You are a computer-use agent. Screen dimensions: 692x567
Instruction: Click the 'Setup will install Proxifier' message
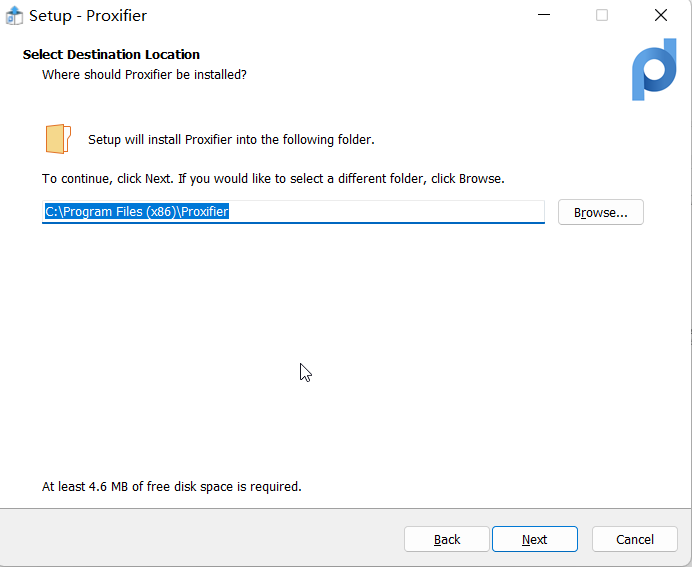click(x=231, y=140)
